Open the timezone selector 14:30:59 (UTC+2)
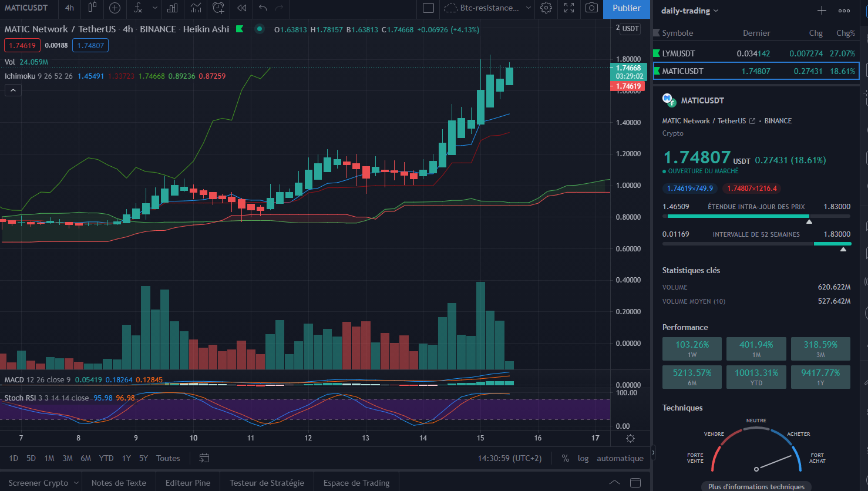The height and width of the screenshot is (491, 868). pyautogui.click(x=510, y=458)
